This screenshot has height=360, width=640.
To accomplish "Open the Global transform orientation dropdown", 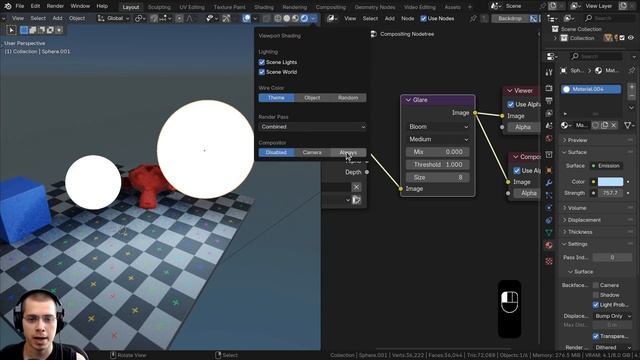I will [114, 18].
